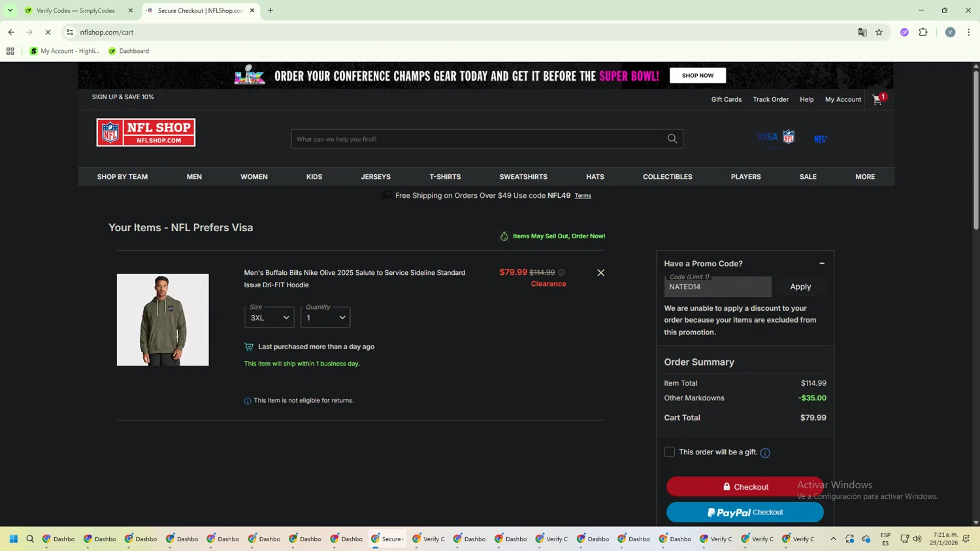
Task: Click the returns info icon
Action: click(x=247, y=401)
